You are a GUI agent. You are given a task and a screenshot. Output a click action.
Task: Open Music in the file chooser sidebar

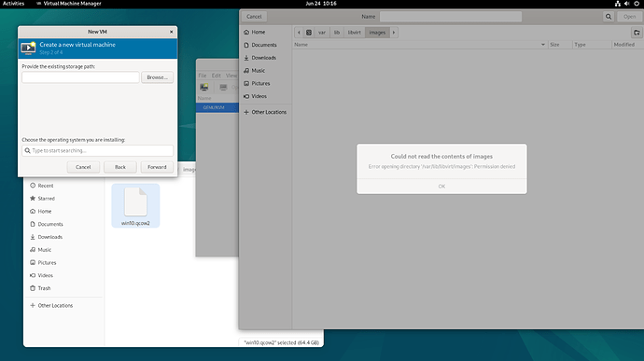(x=265, y=71)
